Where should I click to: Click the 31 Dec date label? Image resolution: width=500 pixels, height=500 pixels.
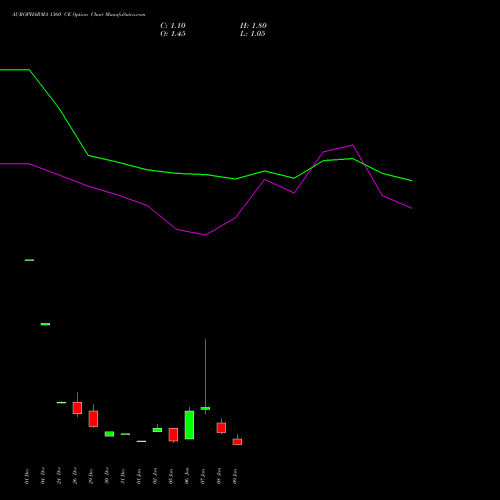coord(123,476)
